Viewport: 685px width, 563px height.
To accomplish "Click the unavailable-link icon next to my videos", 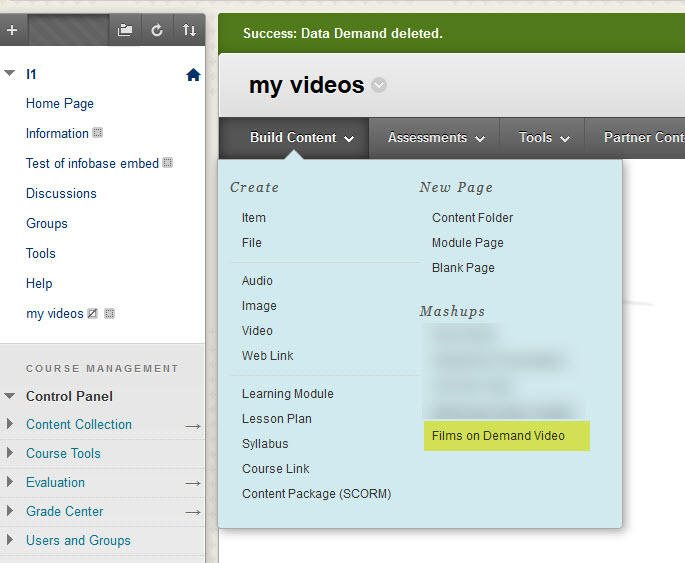I will (93, 314).
